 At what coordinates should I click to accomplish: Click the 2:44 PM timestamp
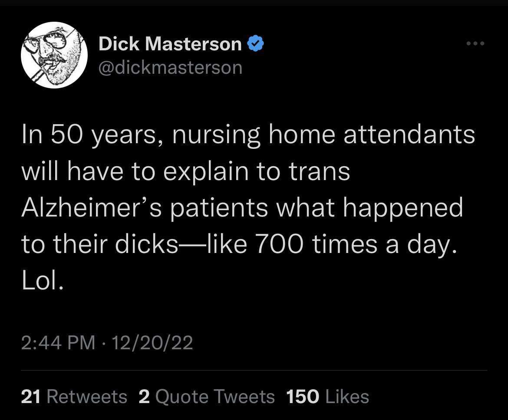(58, 343)
